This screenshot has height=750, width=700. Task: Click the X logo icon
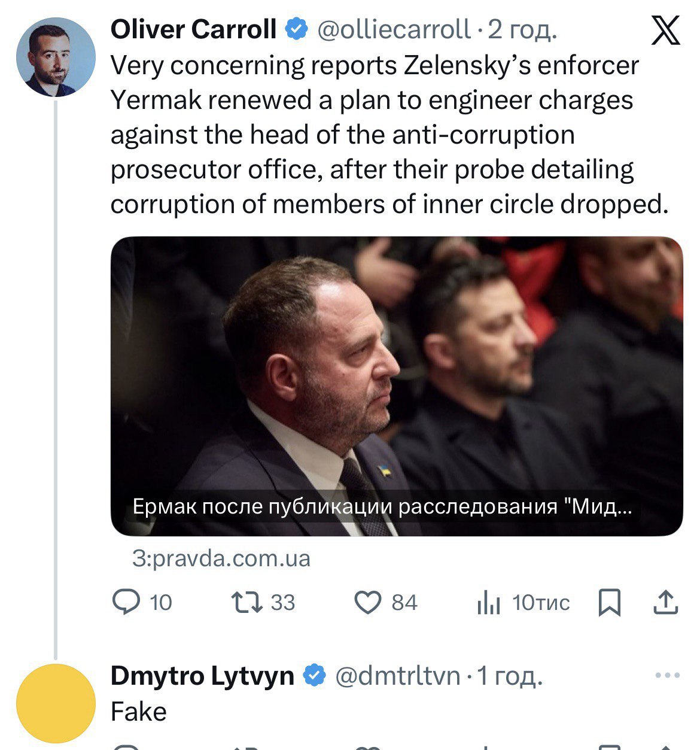(665, 31)
